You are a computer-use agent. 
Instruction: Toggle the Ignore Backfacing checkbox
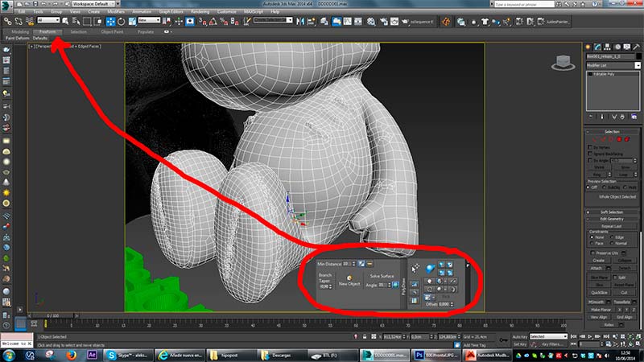(x=590, y=155)
